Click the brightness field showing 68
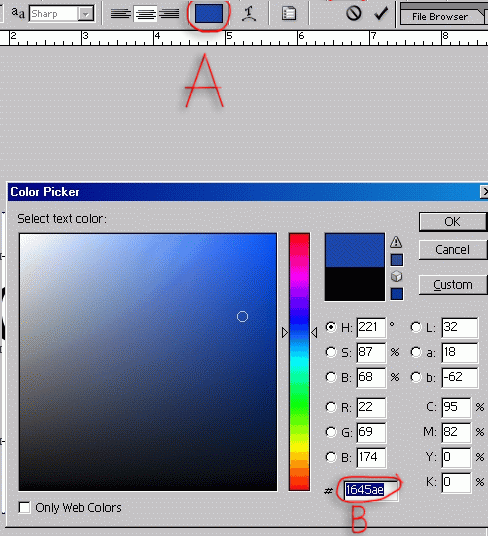The image size is (488, 536). coord(371,377)
